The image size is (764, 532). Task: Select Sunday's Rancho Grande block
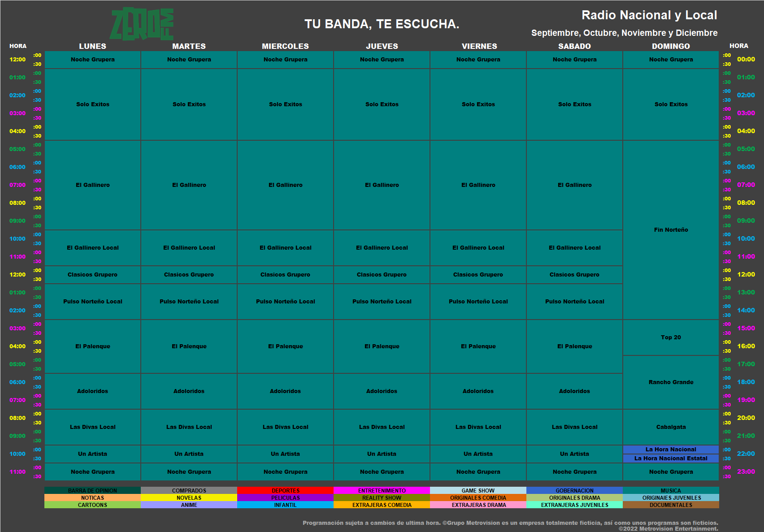click(x=671, y=382)
